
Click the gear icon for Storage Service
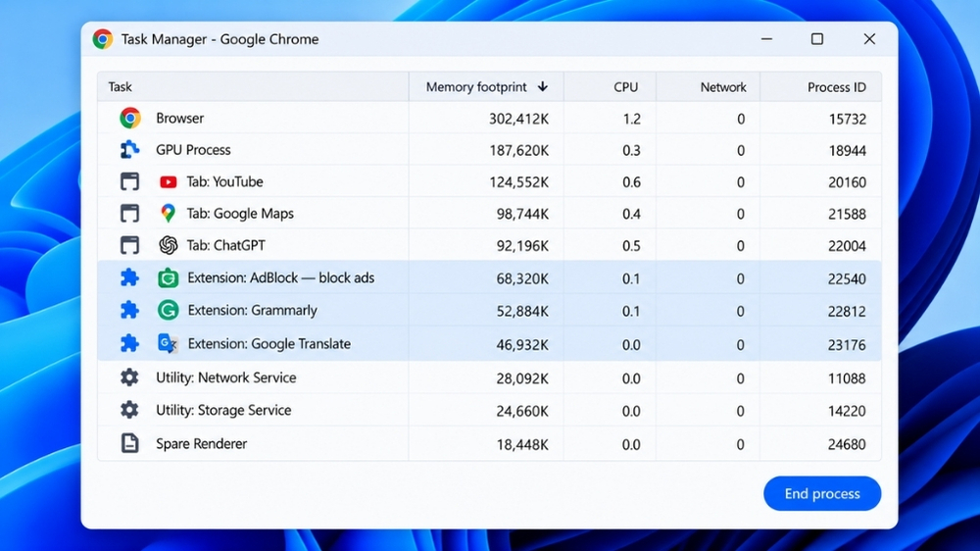pyautogui.click(x=129, y=410)
